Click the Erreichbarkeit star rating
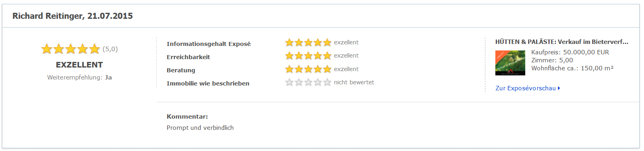 308,56
